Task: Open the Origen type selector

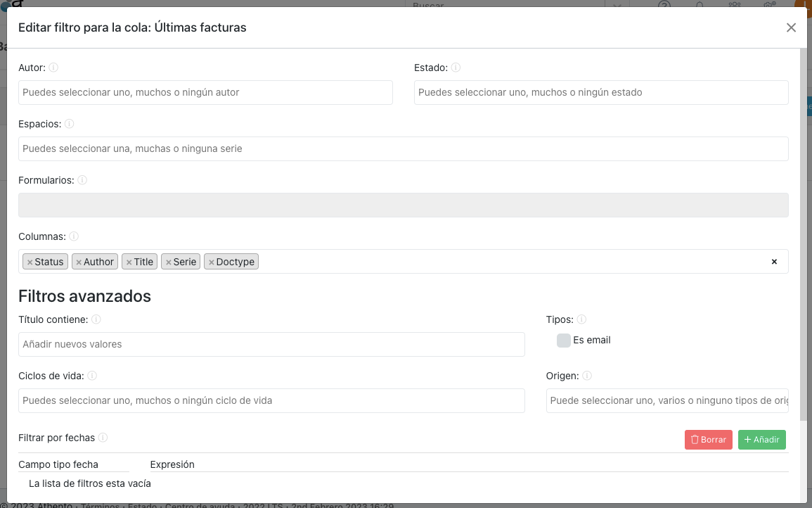Action: pyautogui.click(x=666, y=400)
